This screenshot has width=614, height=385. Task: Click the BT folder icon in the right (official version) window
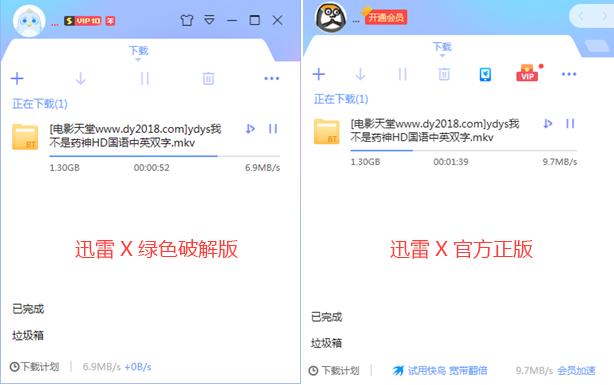pos(327,132)
